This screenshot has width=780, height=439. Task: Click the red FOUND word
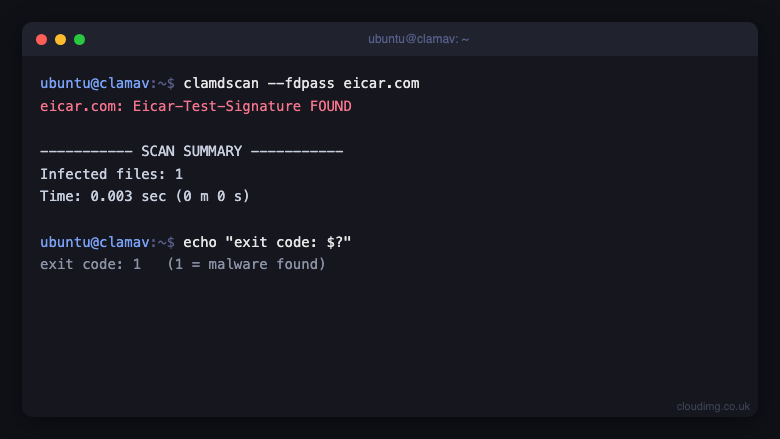point(331,106)
